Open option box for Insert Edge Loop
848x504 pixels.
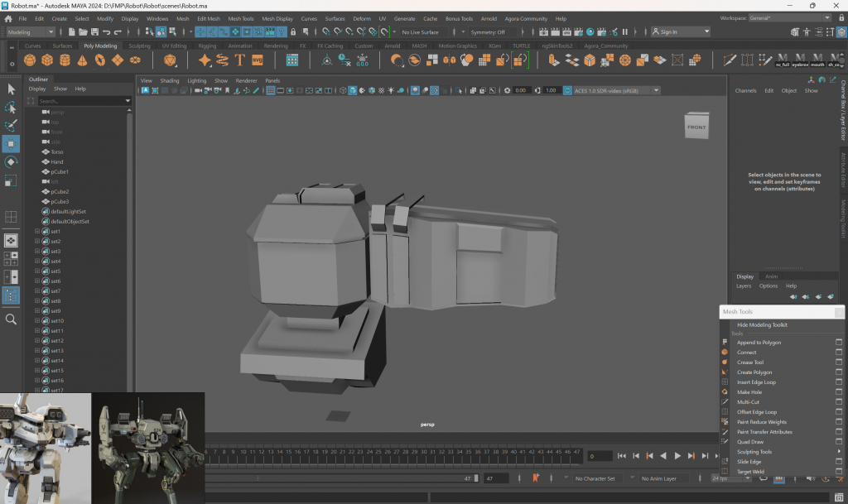[x=838, y=382]
